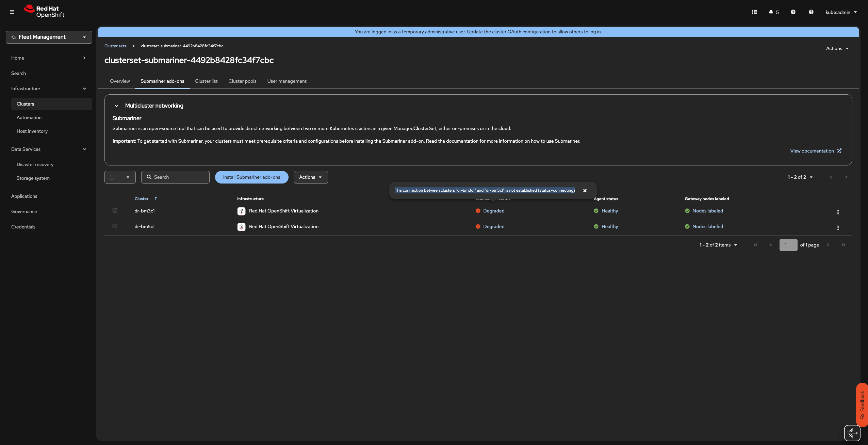The width and height of the screenshot is (868, 445).
Task: Open the Fleet Management perspective dropdown
Action: coord(49,37)
